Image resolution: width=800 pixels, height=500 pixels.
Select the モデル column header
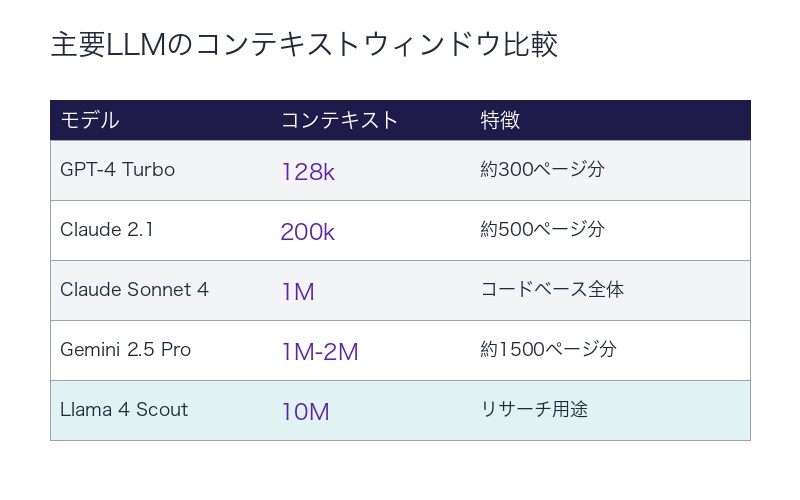click(x=89, y=120)
